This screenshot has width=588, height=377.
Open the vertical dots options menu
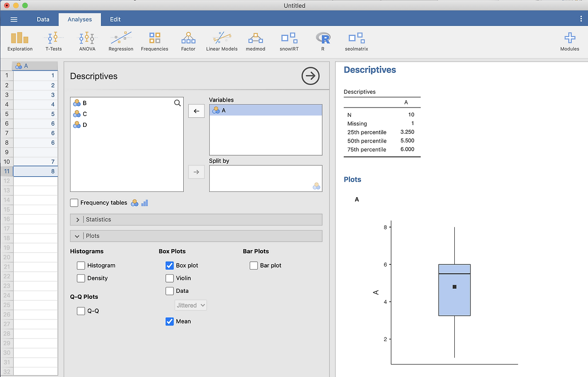pos(581,19)
